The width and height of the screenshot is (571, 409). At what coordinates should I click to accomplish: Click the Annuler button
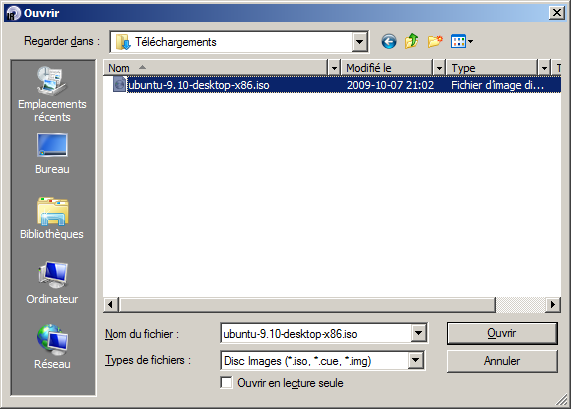point(502,361)
